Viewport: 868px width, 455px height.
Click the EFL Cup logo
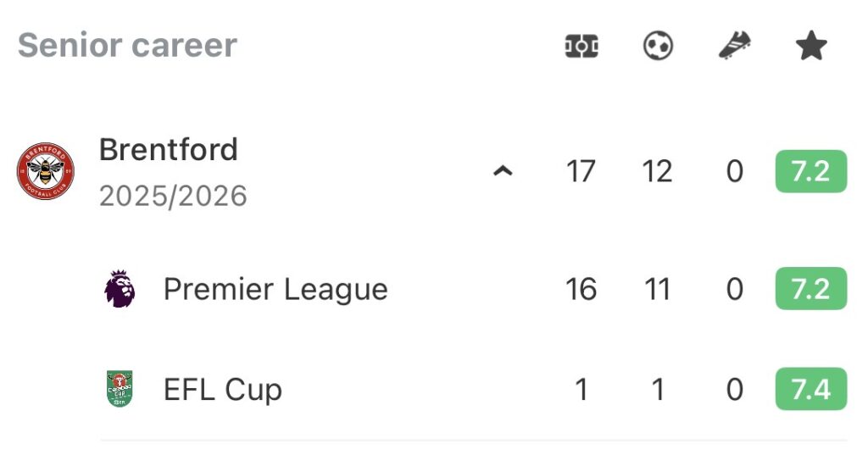pyautogui.click(x=120, y=390)
